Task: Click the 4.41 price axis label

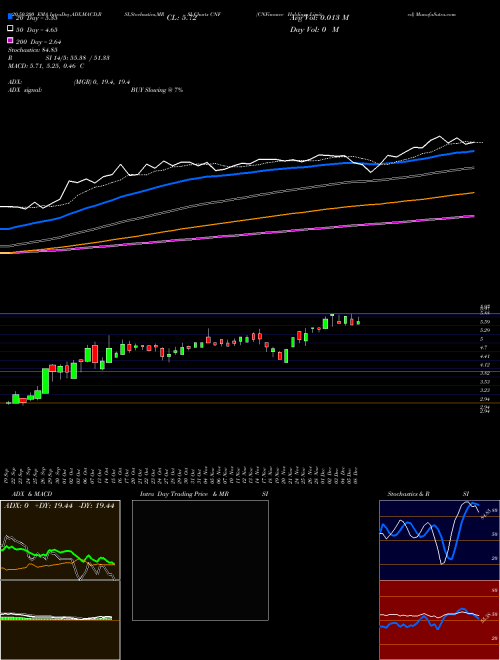Action: tap(484, 356)
